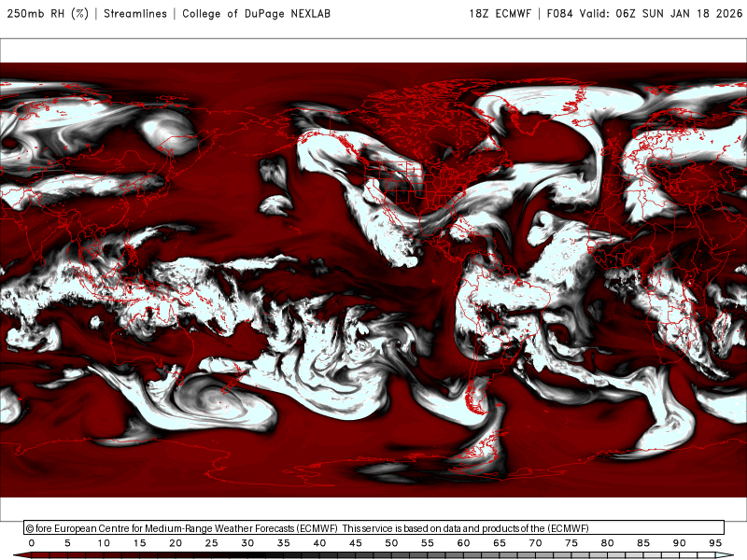Click the global 250mb RH map image
The height and width of the screenshot is (560, 747).
click(x=373, y=280)
